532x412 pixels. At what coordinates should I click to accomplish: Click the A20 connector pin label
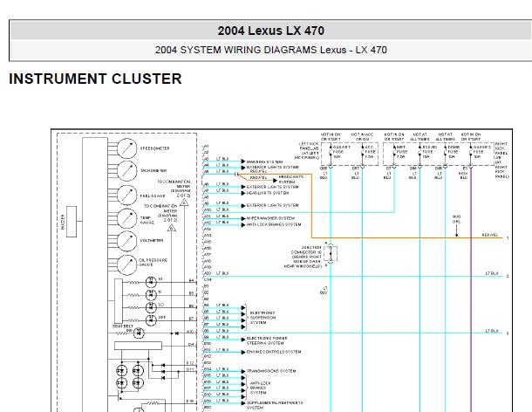click(208, 273)
